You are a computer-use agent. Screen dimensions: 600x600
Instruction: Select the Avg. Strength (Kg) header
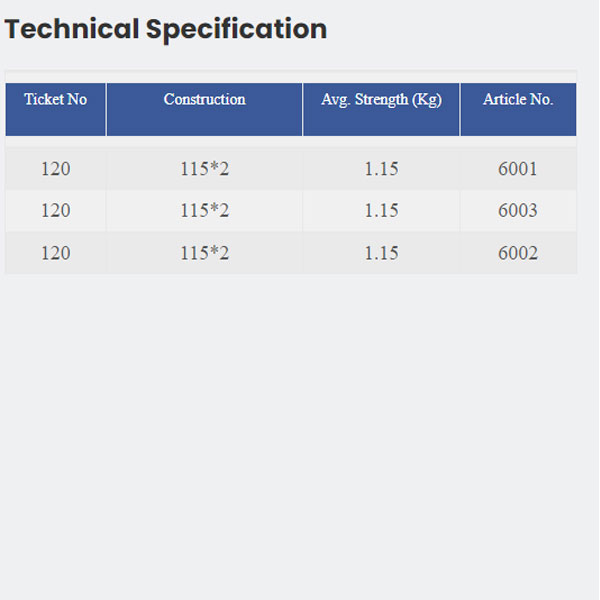(x=381, y=109)
